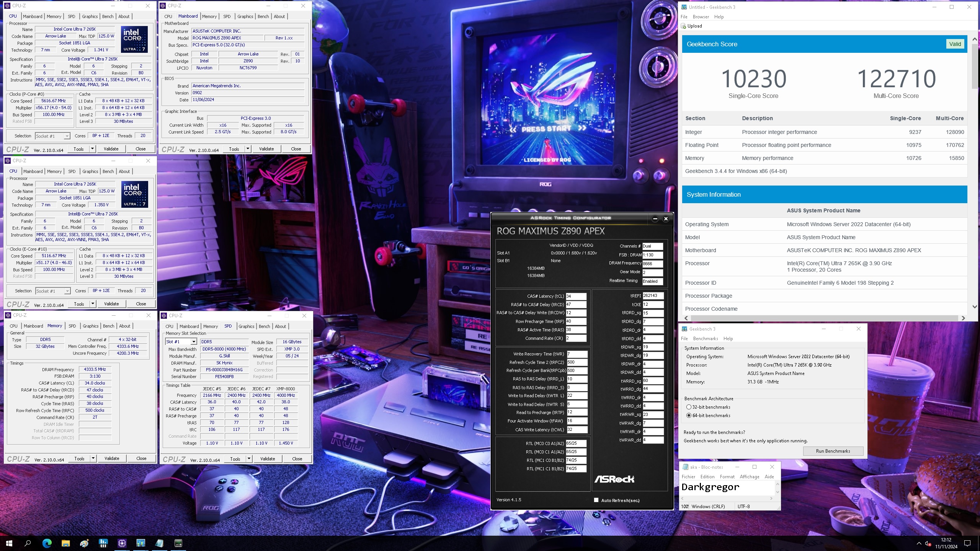Click the Upload icon in Geekbench results

tap(684, 26)
